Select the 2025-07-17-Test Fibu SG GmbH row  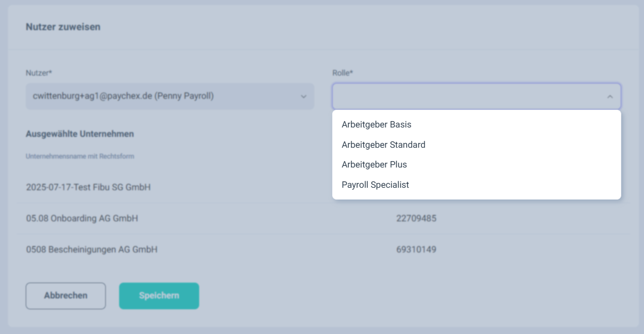[x=88, y=187]
